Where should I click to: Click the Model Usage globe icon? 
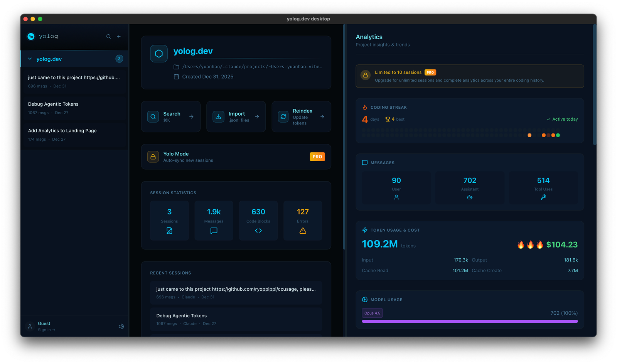tap(364, 299)
